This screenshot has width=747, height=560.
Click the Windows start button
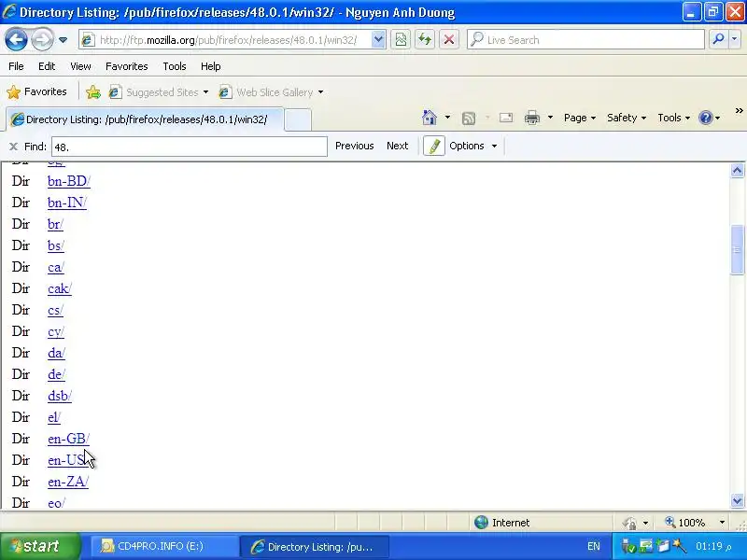(x=40, y=546)
